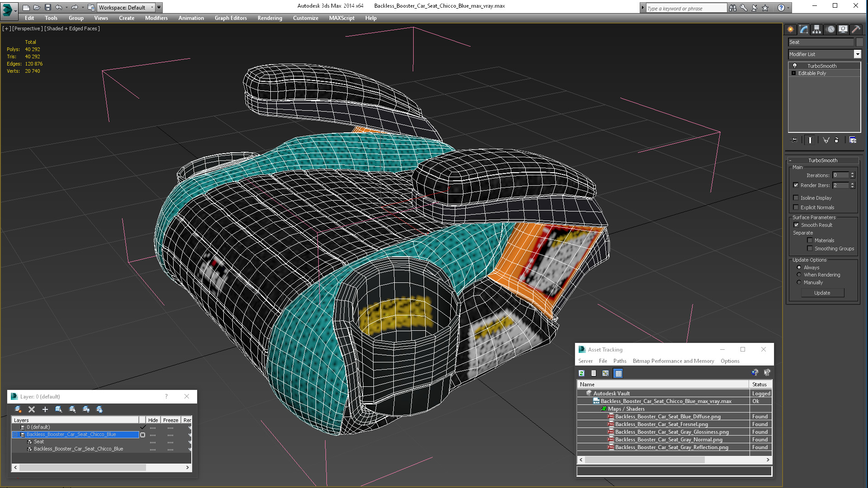Screen dimensions: 868x488
Task: Toggle Render Iters checkbox
Action: (796, 185)
